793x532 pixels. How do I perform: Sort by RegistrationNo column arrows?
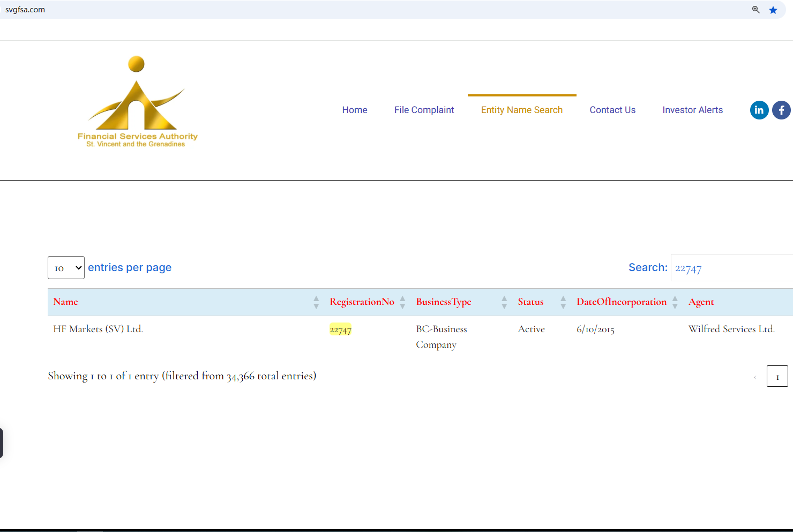(x=402, y=302)
